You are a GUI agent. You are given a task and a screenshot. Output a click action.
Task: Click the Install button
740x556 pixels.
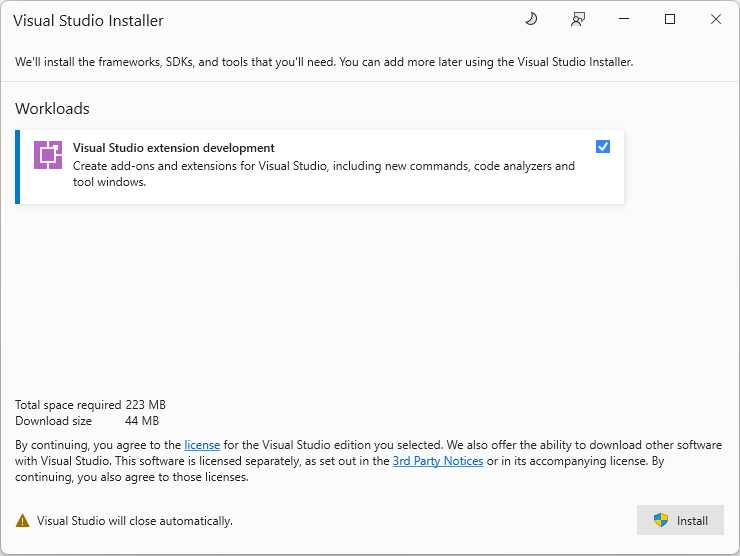point(680,520)
